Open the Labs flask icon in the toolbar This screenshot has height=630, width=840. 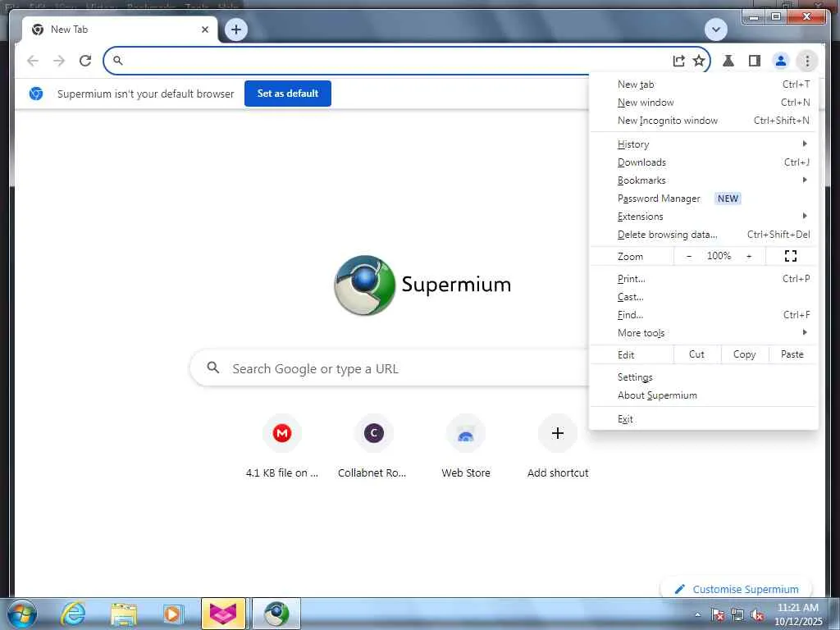[728, 61]
